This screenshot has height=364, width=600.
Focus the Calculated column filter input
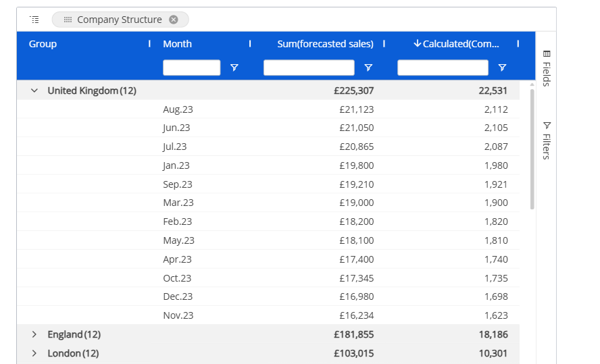[x=443, y=68]
